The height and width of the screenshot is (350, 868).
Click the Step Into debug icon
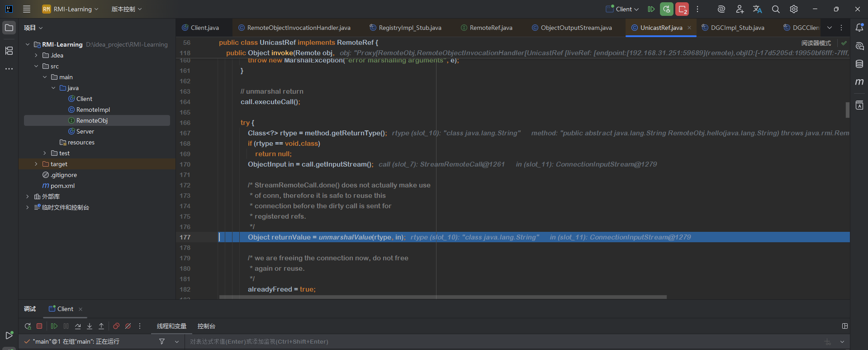(90, 326)
